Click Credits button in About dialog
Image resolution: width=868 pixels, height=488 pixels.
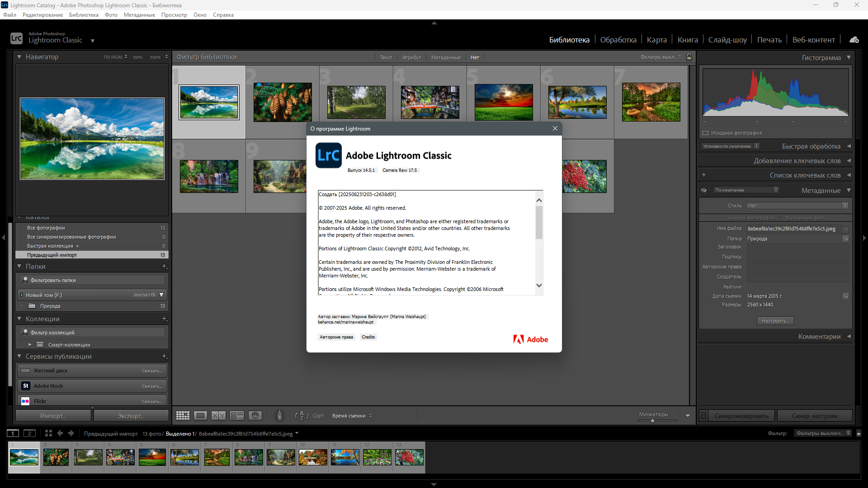point(368,337)
